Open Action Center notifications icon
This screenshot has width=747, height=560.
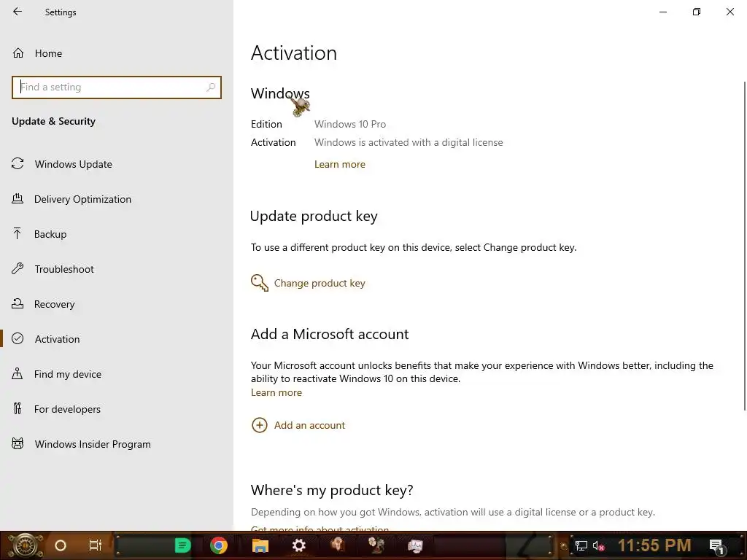716,546
